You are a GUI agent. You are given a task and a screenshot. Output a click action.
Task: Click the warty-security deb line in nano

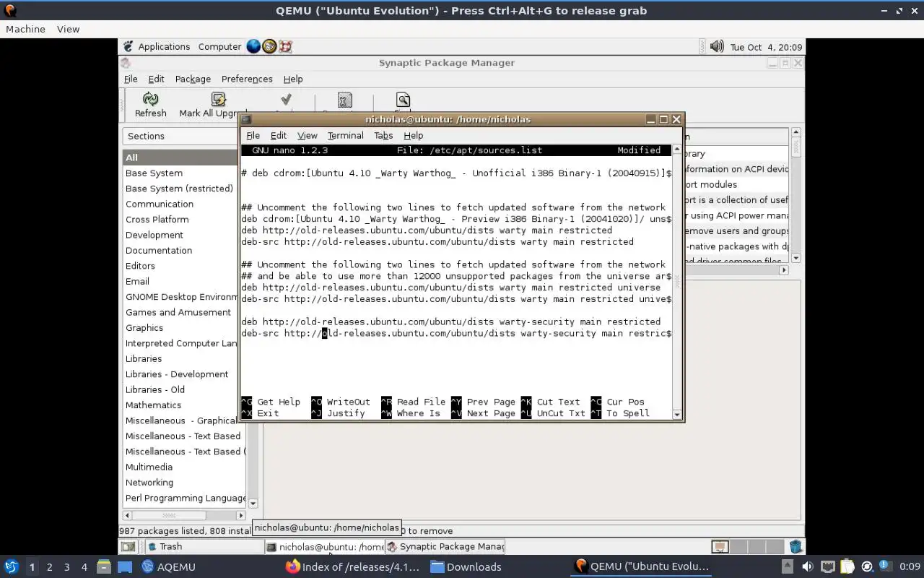coord(451,322)
